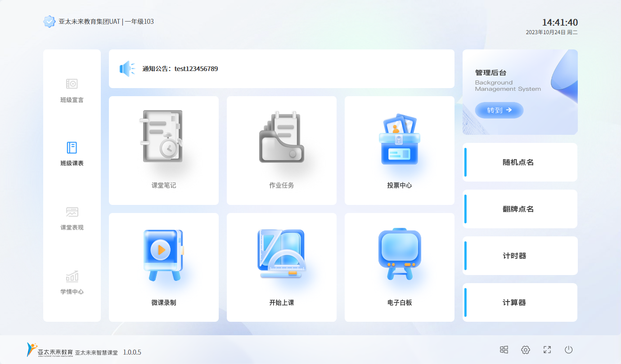Click the verified badge next to 亚太未来教育集团UAT

(x=49, y=22)
